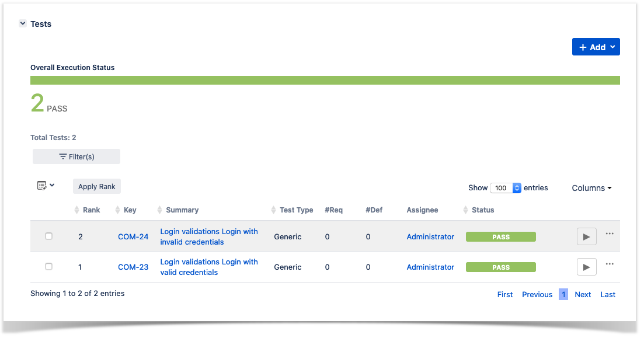
Task: Open issue COM-24 link
Action: click(133, 236)
